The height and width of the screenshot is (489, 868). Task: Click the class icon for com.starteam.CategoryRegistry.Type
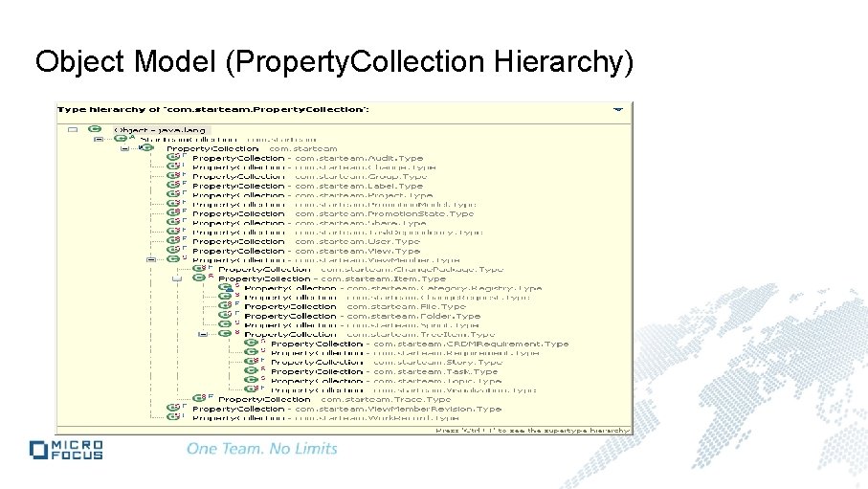coord(225,287)
